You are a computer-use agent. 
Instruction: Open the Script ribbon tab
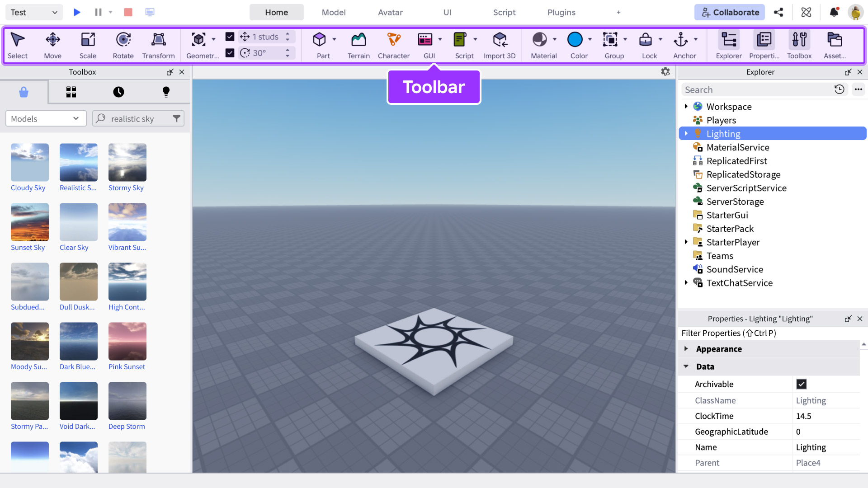(504, 12)
